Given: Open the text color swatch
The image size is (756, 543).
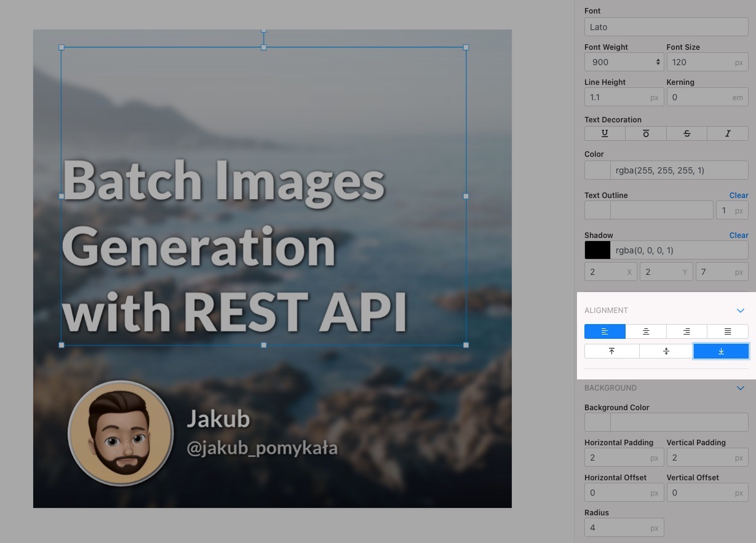Looking at the screenshot, I should pos(597,170).
